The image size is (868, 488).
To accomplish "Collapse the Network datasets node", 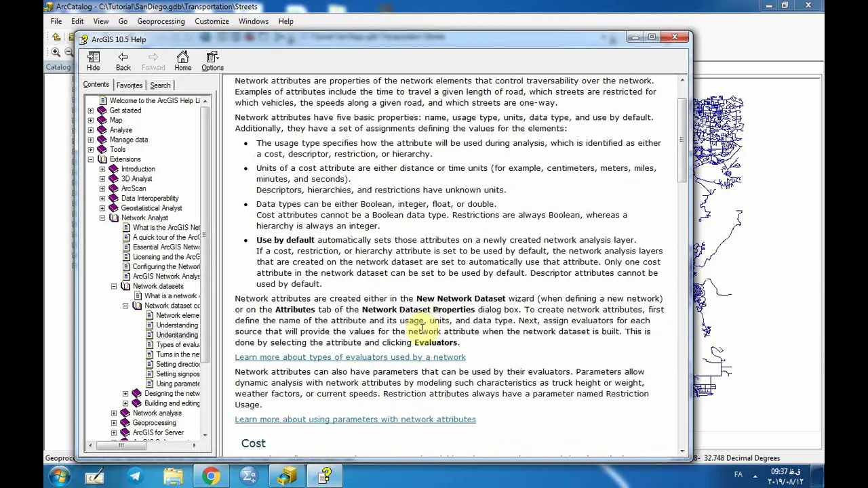I will click(114, 286).
